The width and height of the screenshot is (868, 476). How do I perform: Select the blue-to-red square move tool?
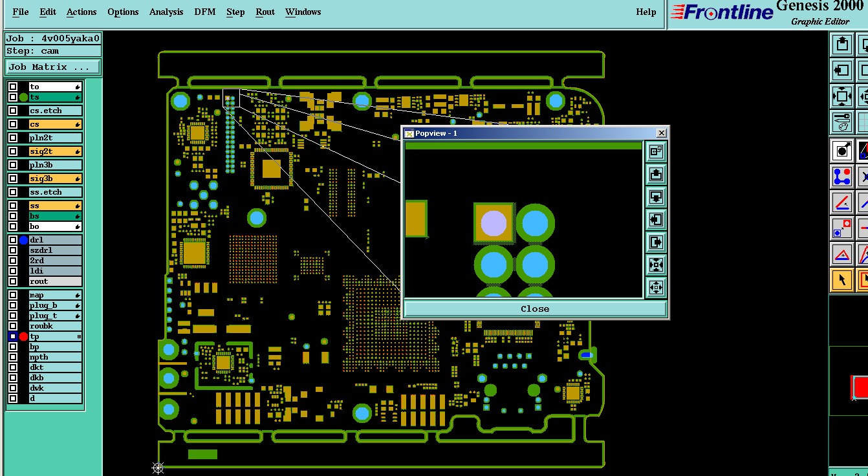click(841, 228)
